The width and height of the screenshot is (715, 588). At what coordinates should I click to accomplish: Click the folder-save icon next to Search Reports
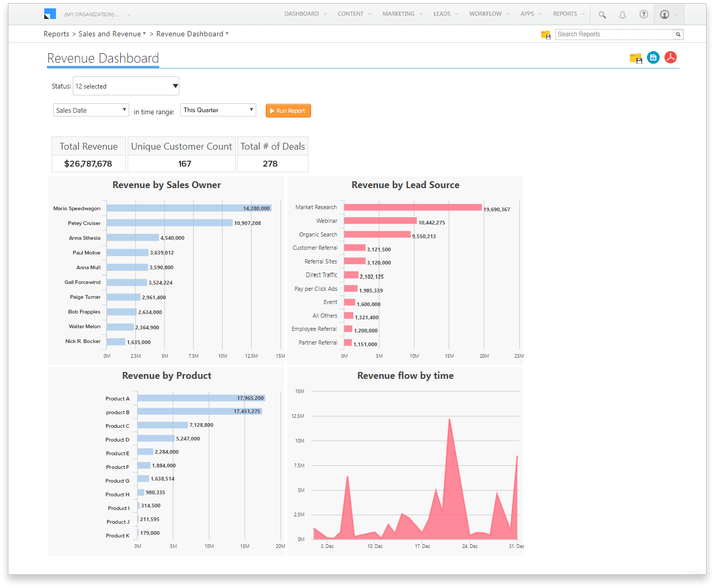pyautogui.click(x=545, y=34)
